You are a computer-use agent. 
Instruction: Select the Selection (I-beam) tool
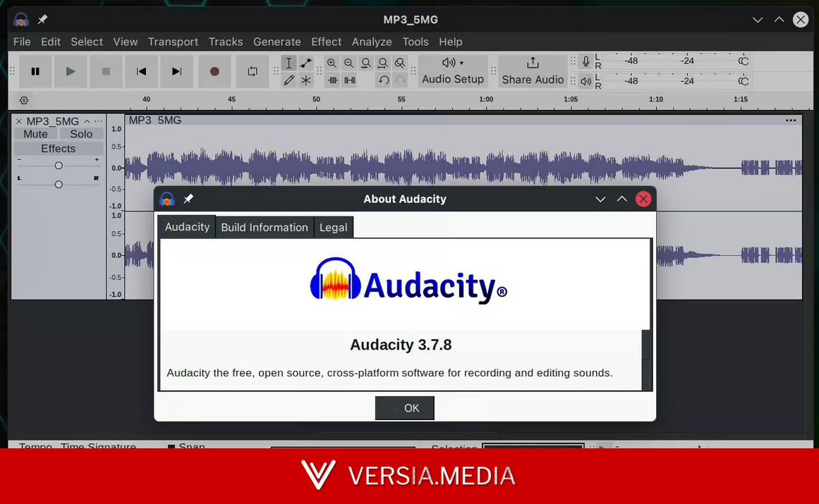289,63
